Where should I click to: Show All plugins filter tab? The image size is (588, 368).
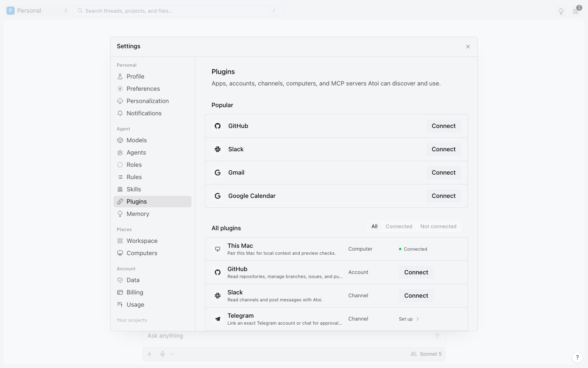pos(374,227)
